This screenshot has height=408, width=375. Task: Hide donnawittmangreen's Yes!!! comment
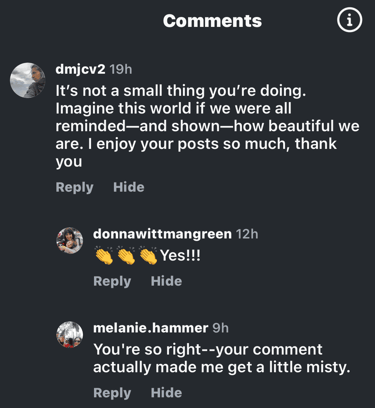tap(166, 281)
